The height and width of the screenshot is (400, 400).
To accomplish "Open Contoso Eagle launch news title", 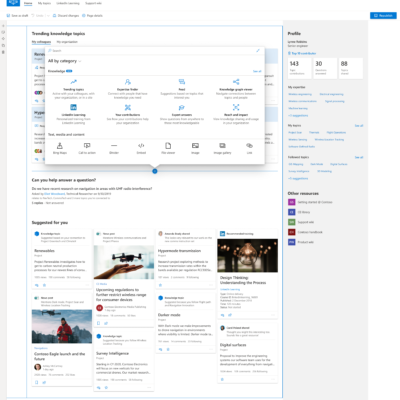I will point(60,356).
